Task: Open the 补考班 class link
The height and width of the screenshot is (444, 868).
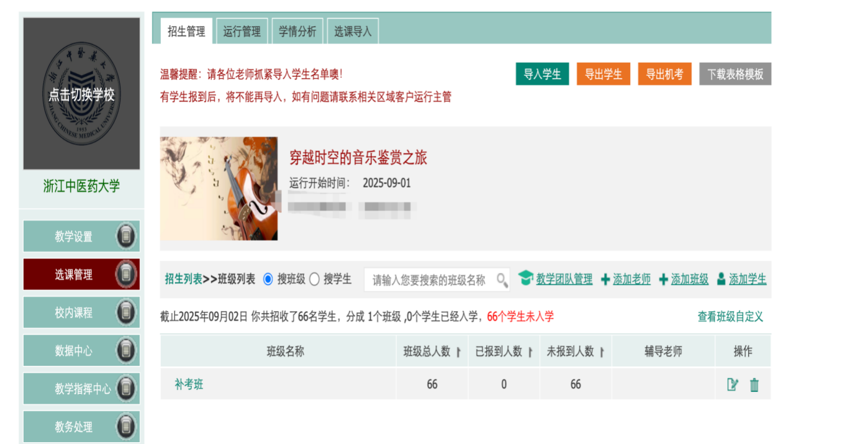Action: click(189, 384)
